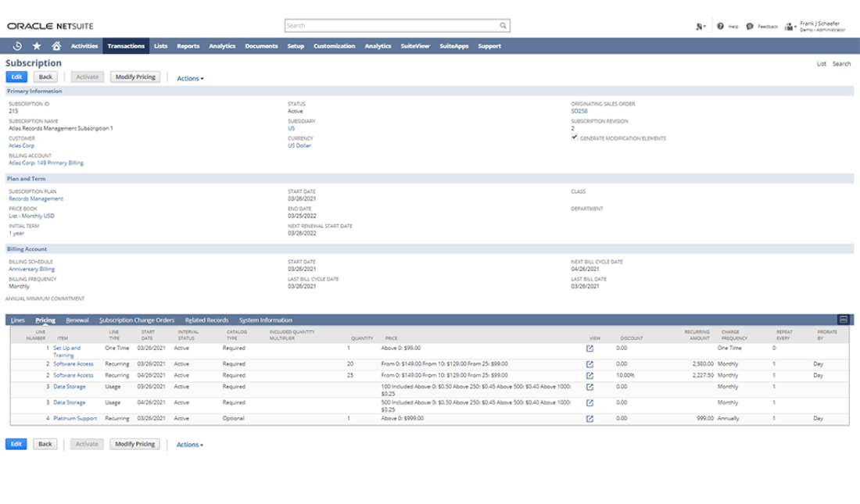860x504 pixels.
Task: Select the Pricing subtab
Action: 45,320
